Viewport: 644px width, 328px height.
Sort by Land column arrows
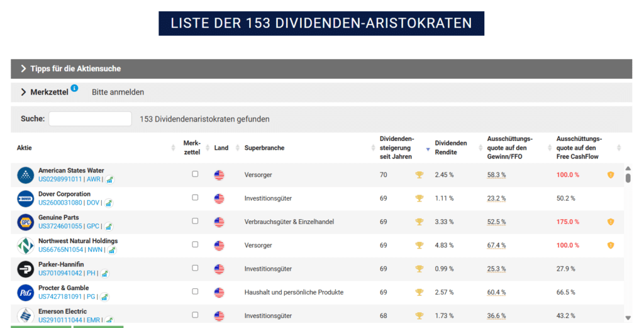237,147
